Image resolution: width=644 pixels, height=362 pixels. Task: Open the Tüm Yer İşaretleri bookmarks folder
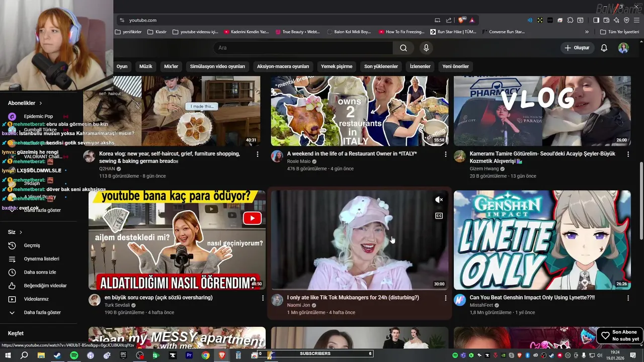(x=619, y=32)
